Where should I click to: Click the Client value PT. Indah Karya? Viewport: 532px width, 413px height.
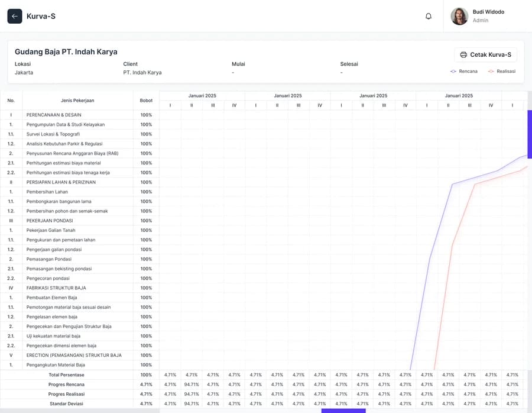142,73
